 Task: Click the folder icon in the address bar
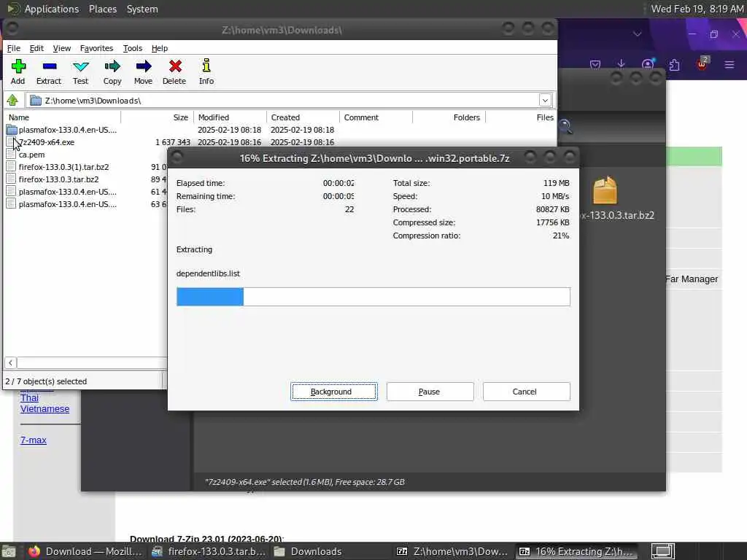point(36,101)
